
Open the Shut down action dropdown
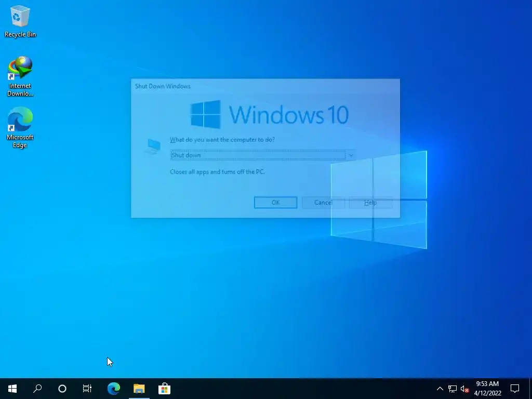coord(262,155)
